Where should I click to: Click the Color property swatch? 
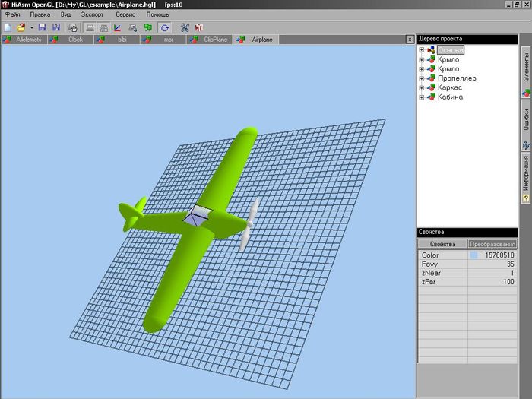tap(474, 255)
